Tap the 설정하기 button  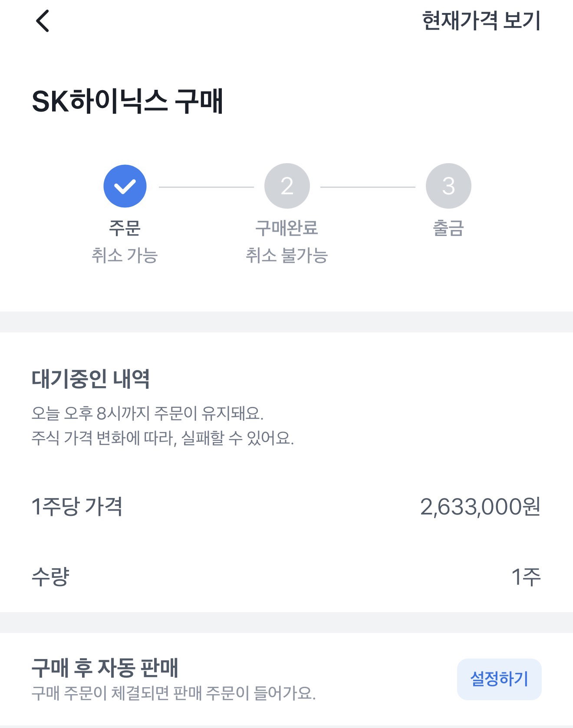pyautogui.click(x=499, y=679)
